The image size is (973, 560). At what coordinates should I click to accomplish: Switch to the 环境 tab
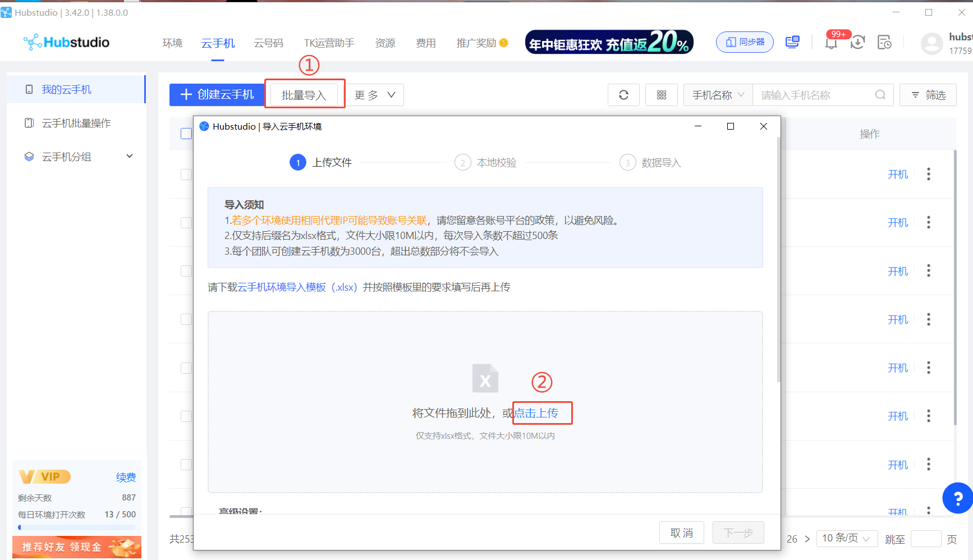pyautogui.click(x=172, y=43)
